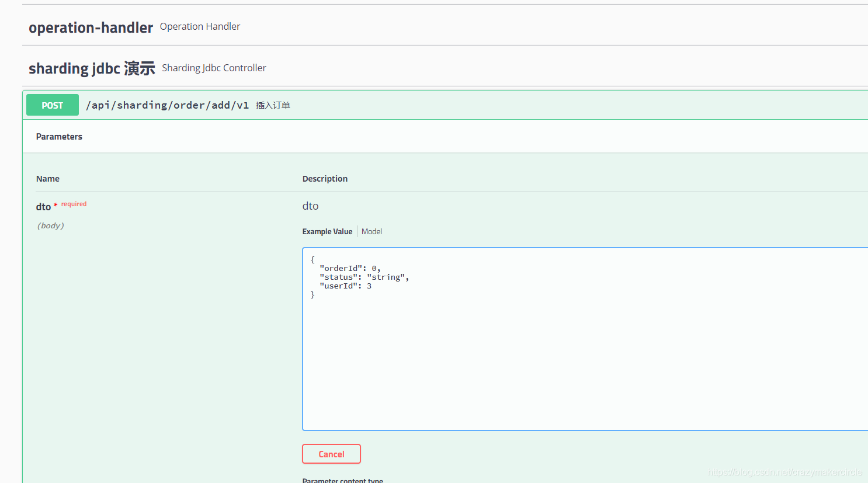The width and height of the screenshot is (868, 483).
Task: Click the "userId": 3 line
Action: click(x=345, y=286)
